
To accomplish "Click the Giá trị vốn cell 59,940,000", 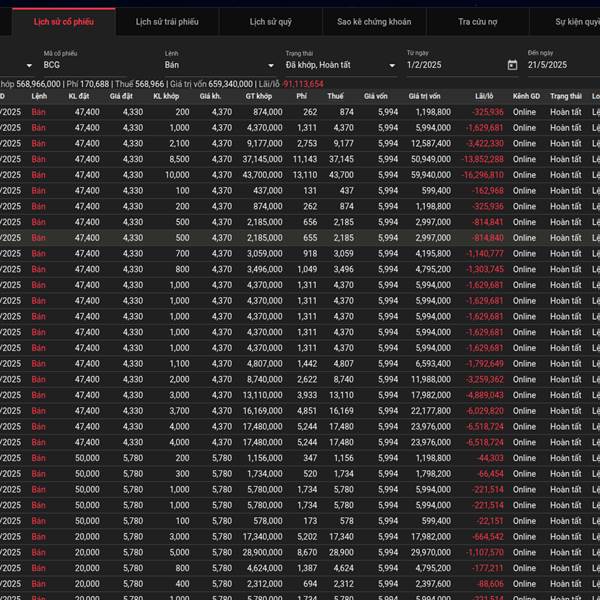I will (431, 175).
